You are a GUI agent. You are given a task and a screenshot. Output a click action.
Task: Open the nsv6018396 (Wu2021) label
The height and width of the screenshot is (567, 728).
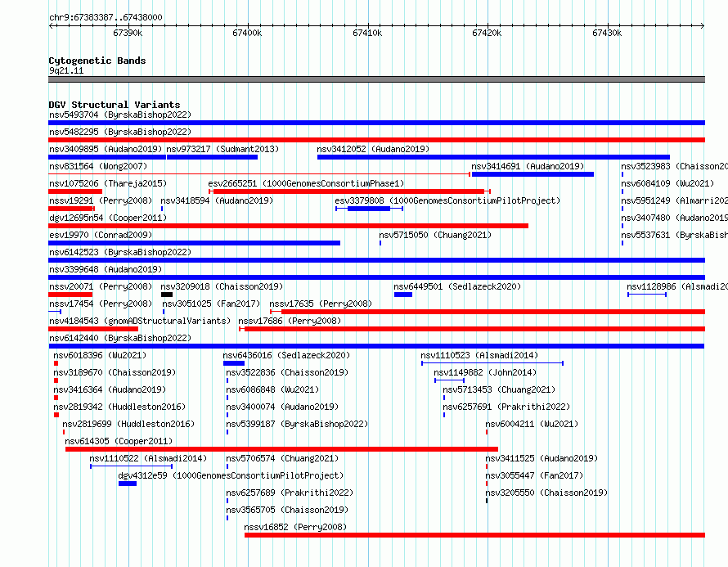pyautogui.click(x=100, y=355)
